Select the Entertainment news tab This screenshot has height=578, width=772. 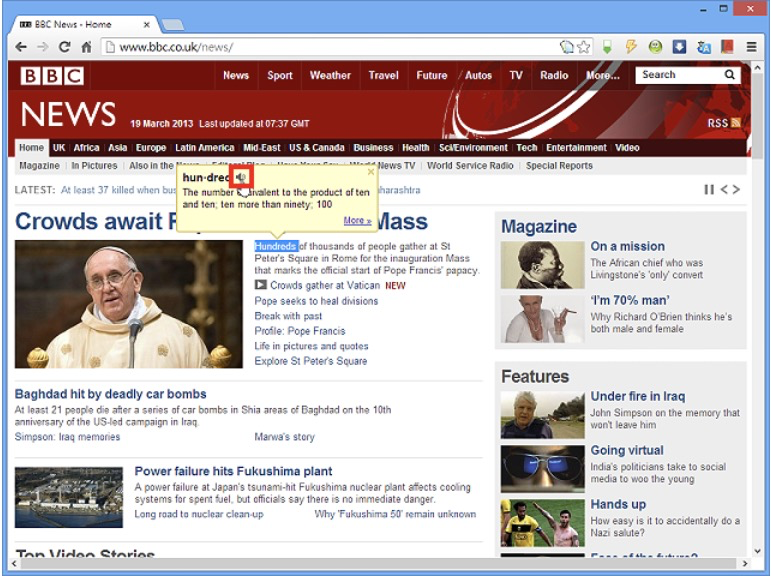tap(576, 148)
